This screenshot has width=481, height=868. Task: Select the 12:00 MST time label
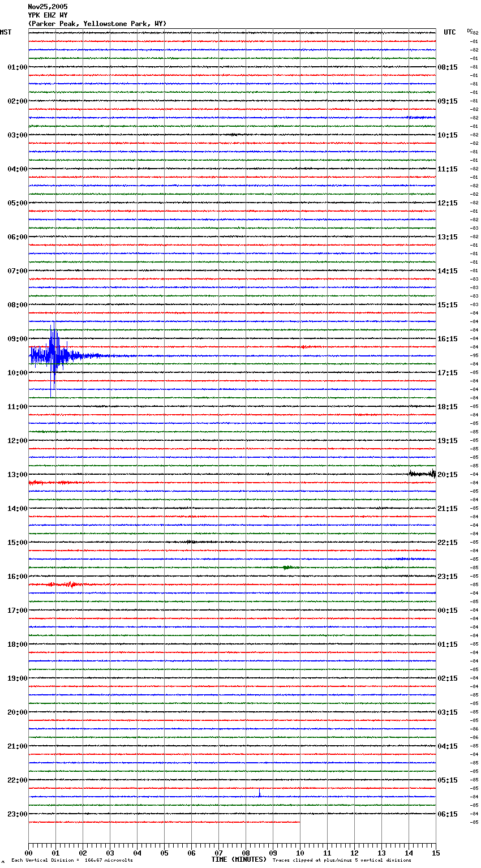(x=18, y=441)
